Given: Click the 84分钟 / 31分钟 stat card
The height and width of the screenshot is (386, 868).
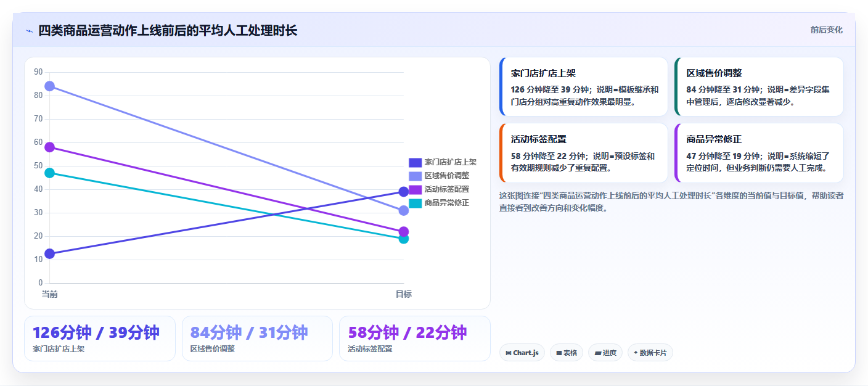Looking at the screenshot, I should coord(257,339).
